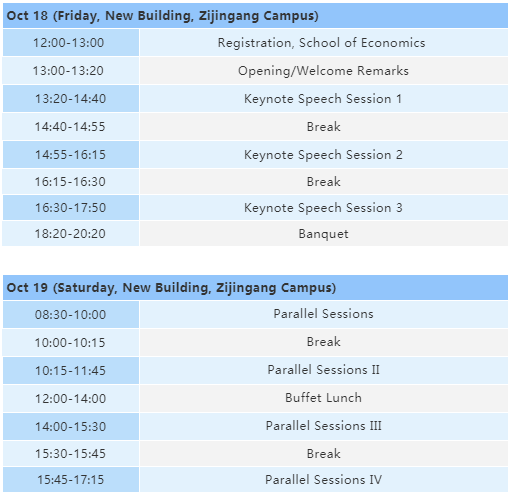This screenshot has width=512, height=494.
Task: Click Keynote Speech Session 2
Action: click(x=324, y=155)
